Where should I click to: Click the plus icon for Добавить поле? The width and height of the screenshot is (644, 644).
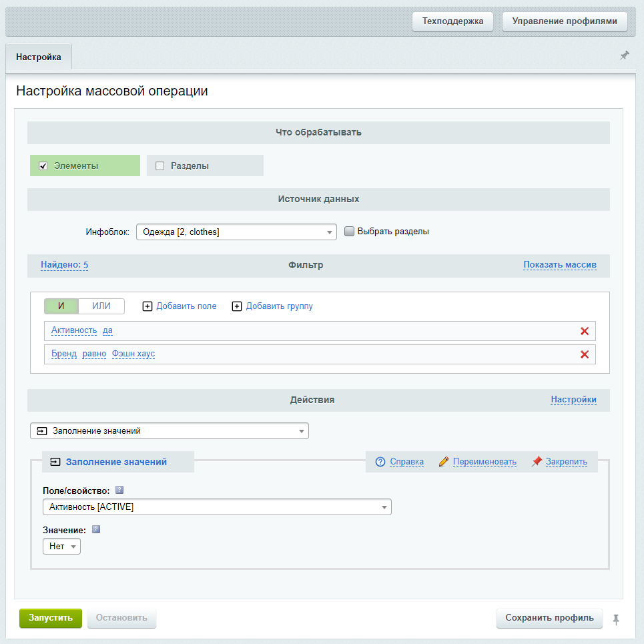(x=147, y=306)
